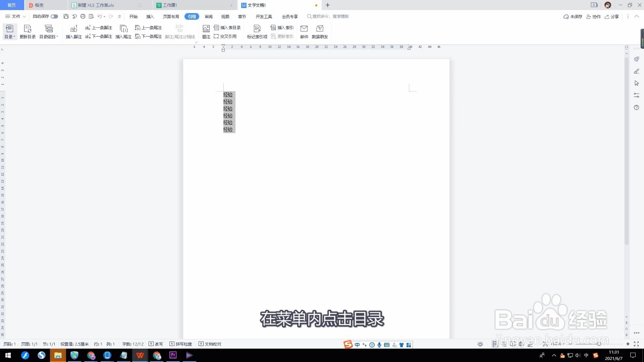Open the 文件 (File) menu
The width and height of the screenshot is (644, 362).
click(15, 16)
